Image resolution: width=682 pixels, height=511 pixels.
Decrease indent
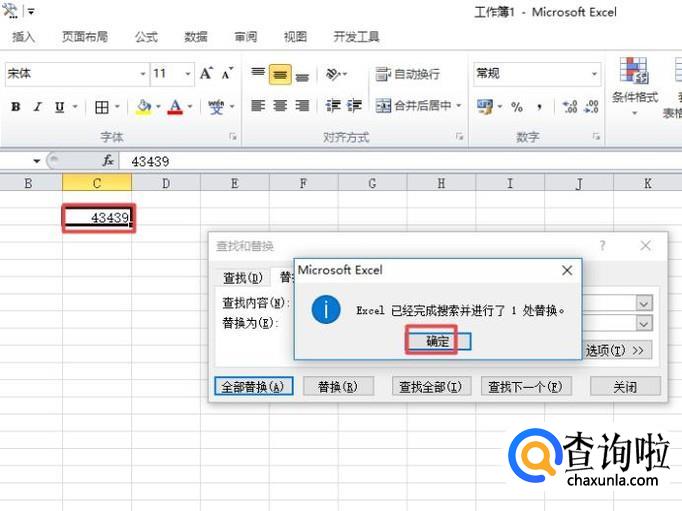click(x=333, y=106)
